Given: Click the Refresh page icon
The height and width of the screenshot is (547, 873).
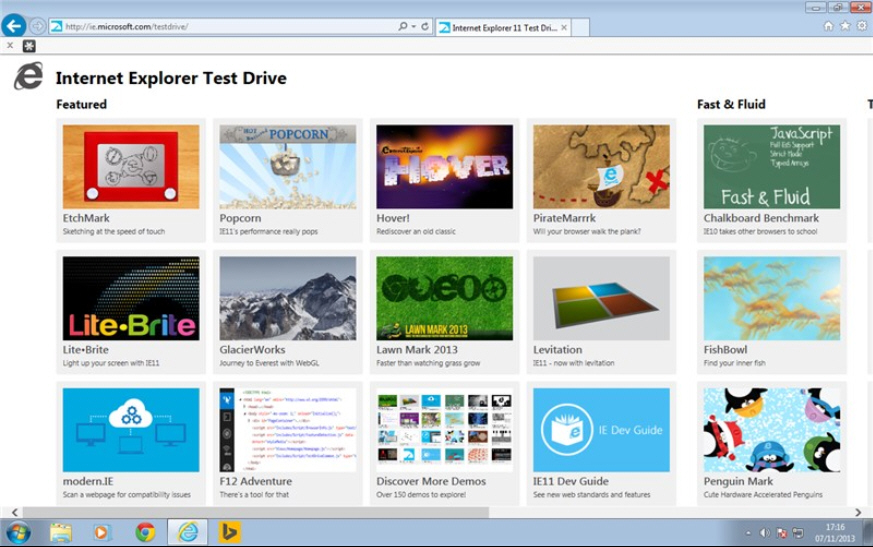Looking at the screenshot, I should 425,26.
